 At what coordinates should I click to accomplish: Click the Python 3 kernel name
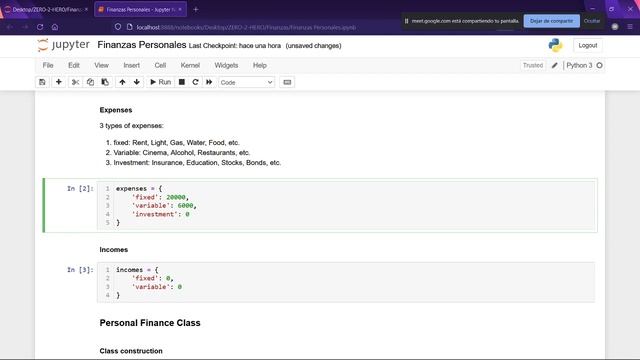click(x=579, y=65)
